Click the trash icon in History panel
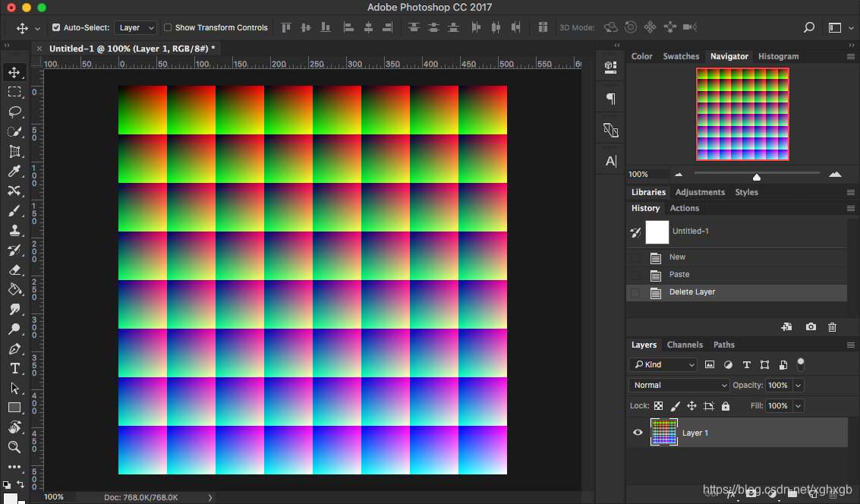The image size is (860, 504). 832,327
